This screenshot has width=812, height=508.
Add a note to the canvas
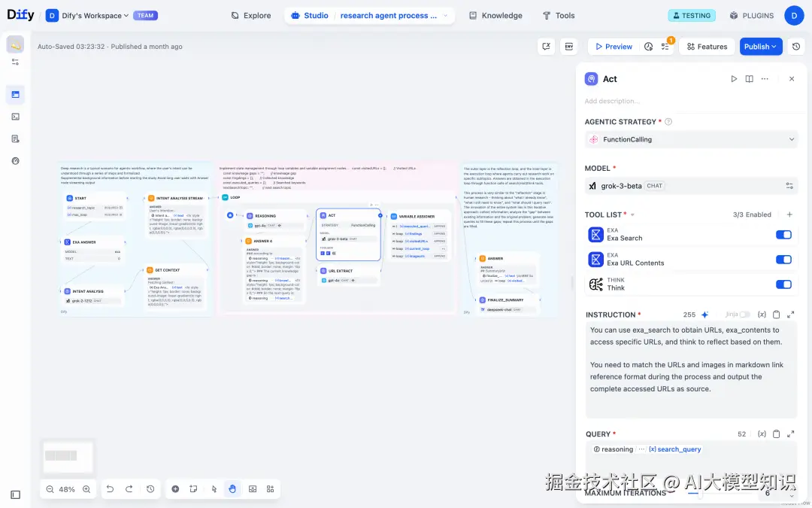click(x=193, y=489)
